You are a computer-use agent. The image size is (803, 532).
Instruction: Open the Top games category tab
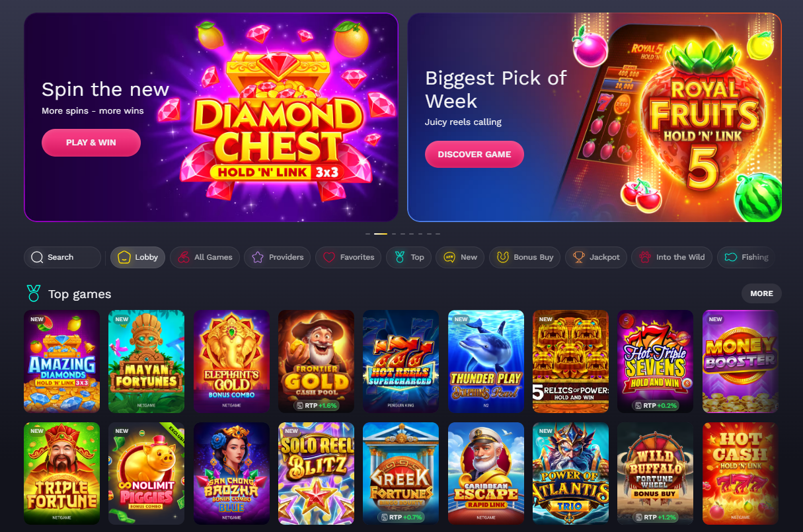408,257
